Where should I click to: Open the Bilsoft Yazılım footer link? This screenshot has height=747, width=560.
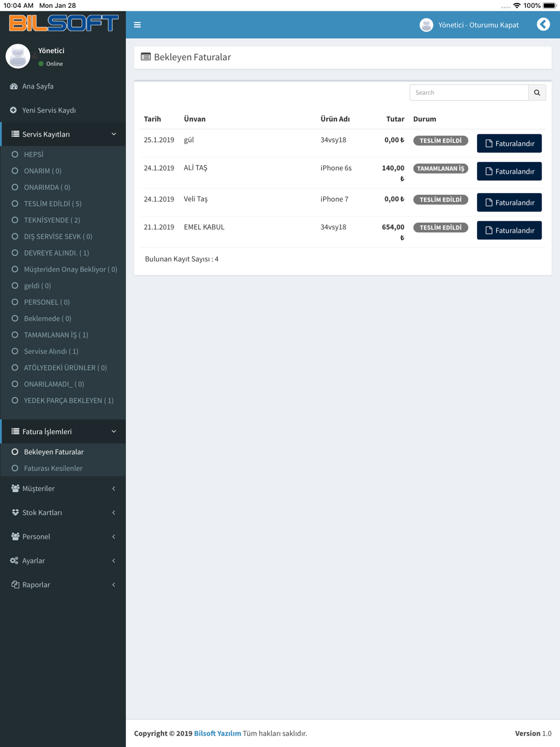tap(217, 734)
